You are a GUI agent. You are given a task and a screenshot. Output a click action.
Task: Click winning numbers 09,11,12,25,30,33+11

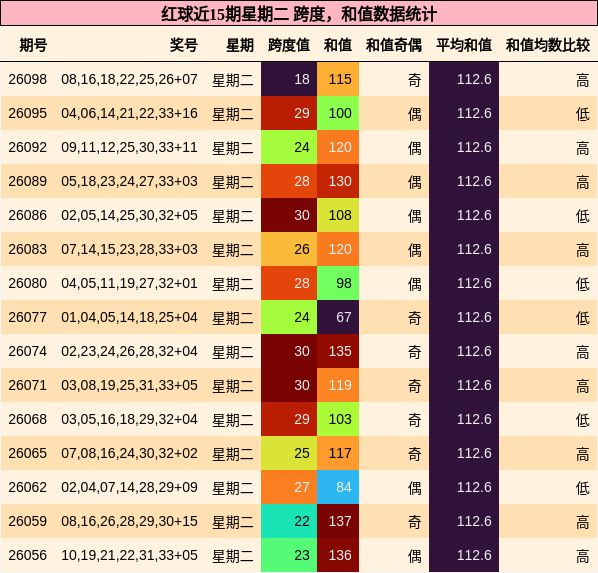[129, 147]
